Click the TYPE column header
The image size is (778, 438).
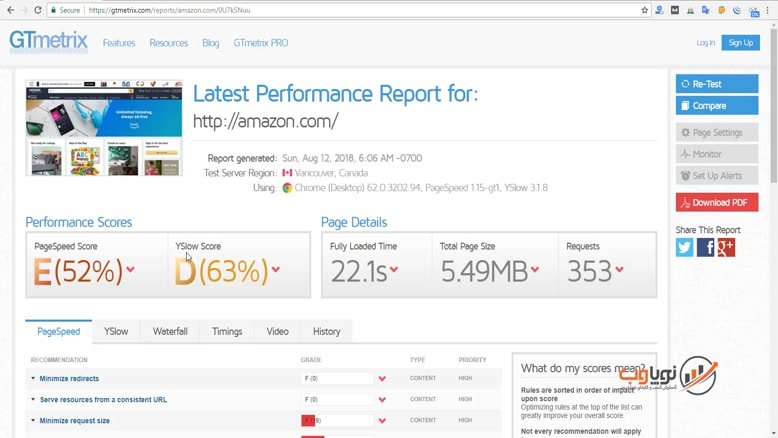(417, 360)
